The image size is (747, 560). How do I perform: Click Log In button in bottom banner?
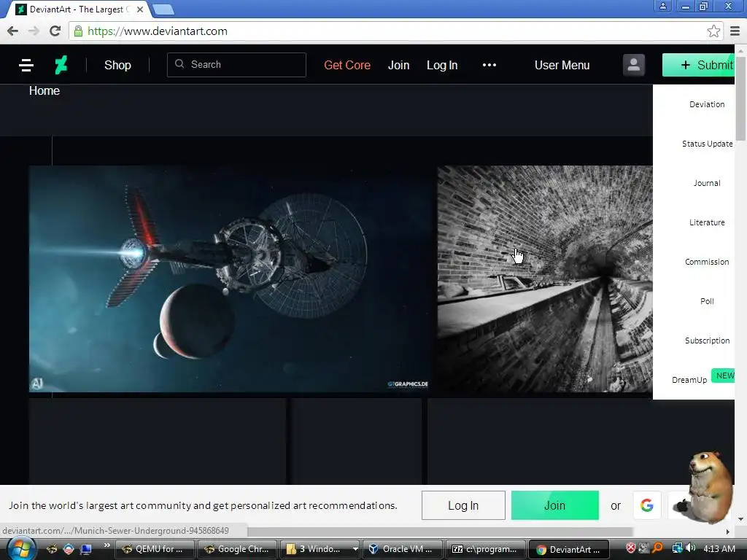click(x=463, y=505)
